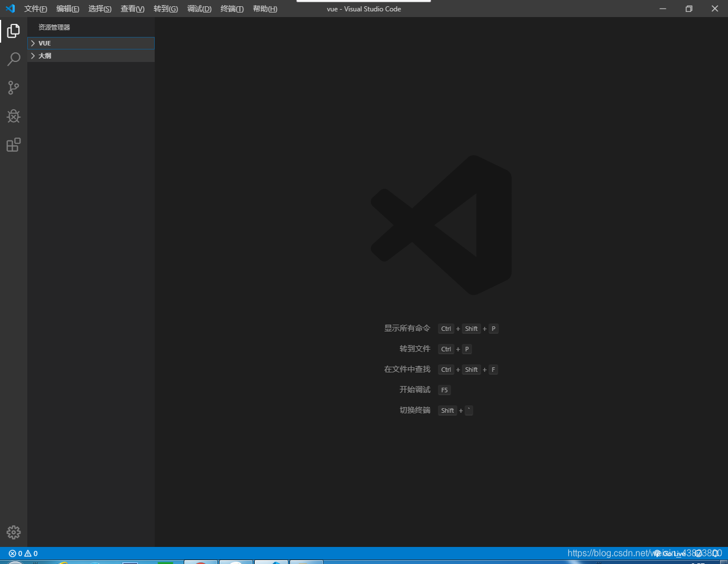Expand the VUE folder section
728x564 pixels.
click(91, 43)
